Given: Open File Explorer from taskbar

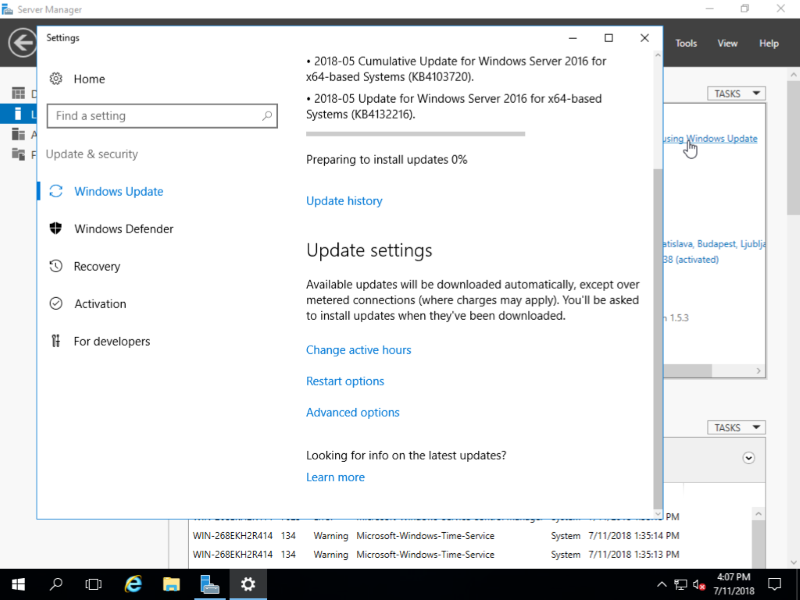Looking at the screenshot, I should pyautogui.click(x=171, y=584).
